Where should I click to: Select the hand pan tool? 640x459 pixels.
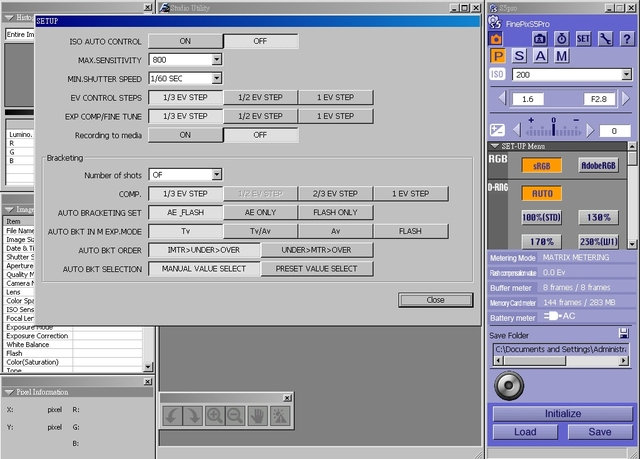(258, 416)
